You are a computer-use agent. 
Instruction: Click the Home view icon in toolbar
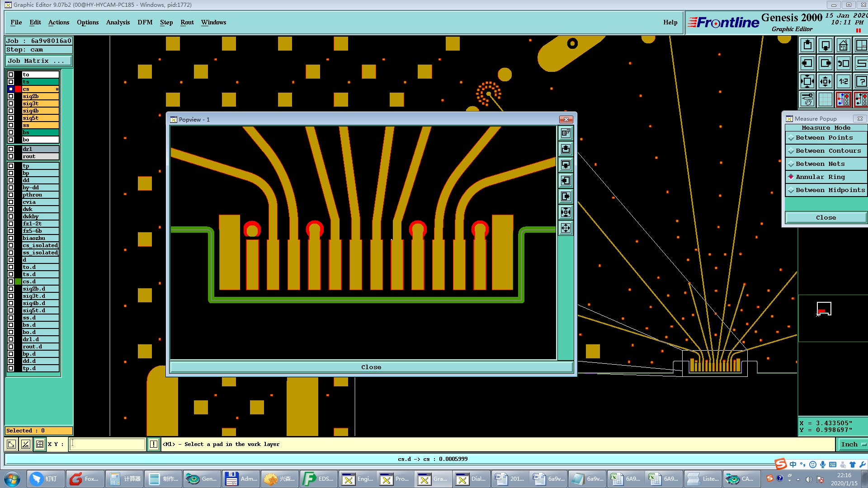(843, 46)
